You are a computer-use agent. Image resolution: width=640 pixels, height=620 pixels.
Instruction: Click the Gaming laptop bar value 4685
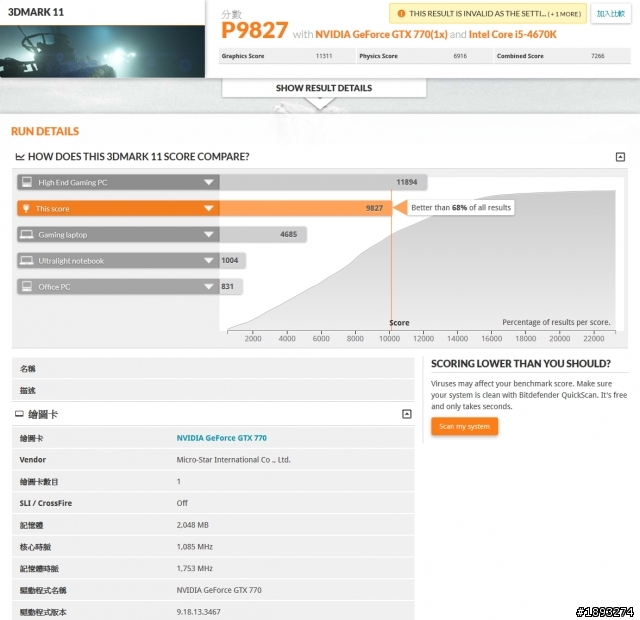pyautogui.click(x=289, y=234)
